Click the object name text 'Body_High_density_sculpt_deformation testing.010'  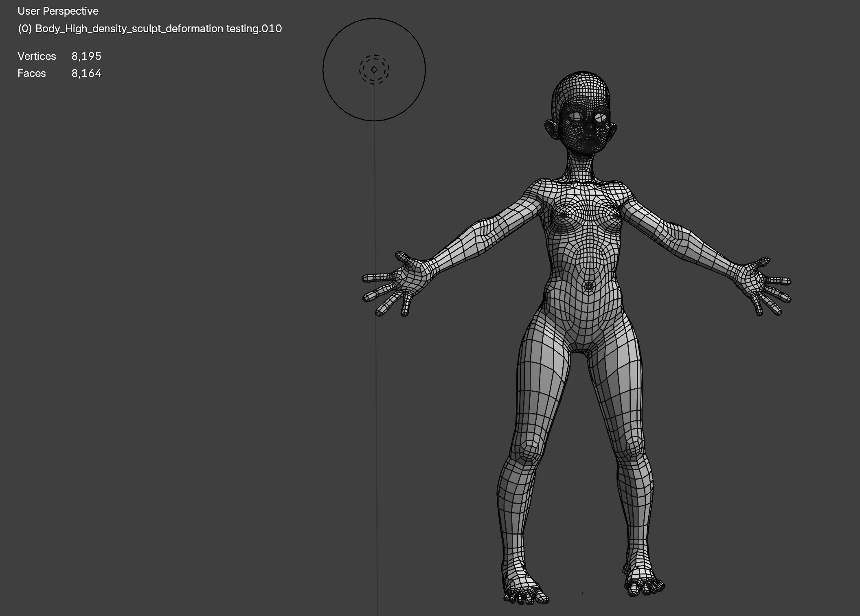coord(159,28)
